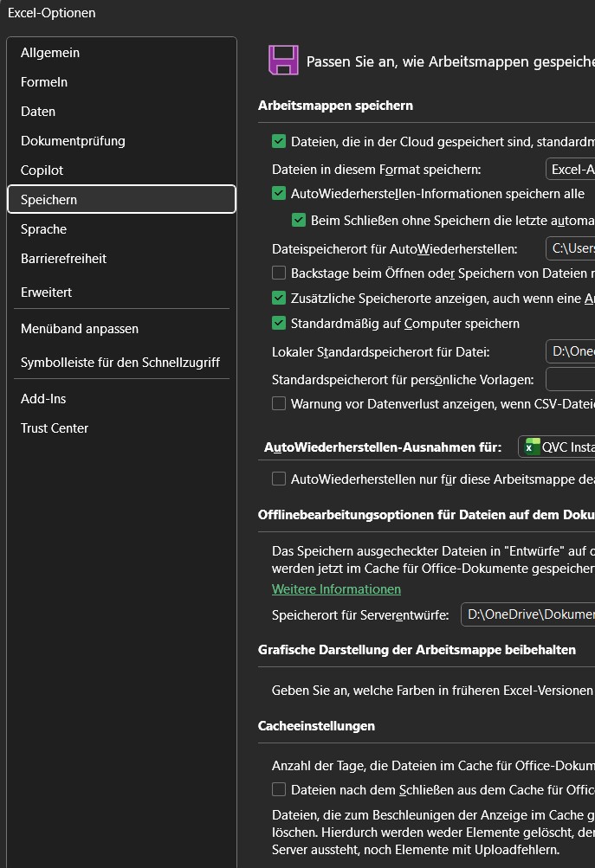
Task: Open the file format dropdown
Action: [x=570, y=169]
